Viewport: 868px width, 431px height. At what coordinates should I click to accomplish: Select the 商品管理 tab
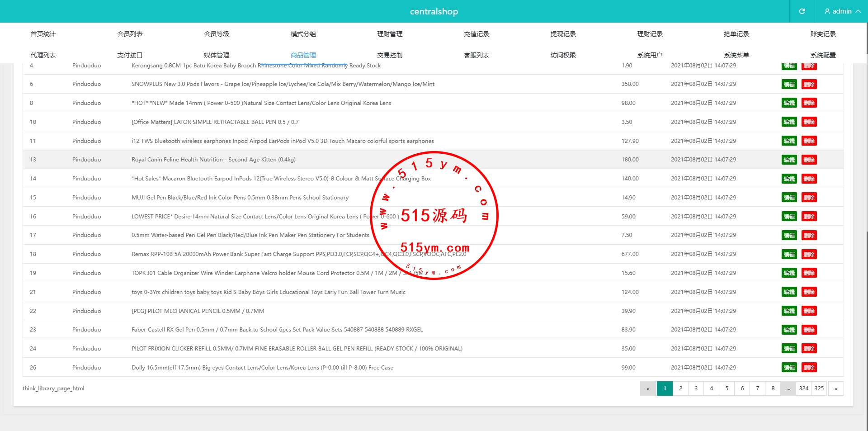pos(303,55)
